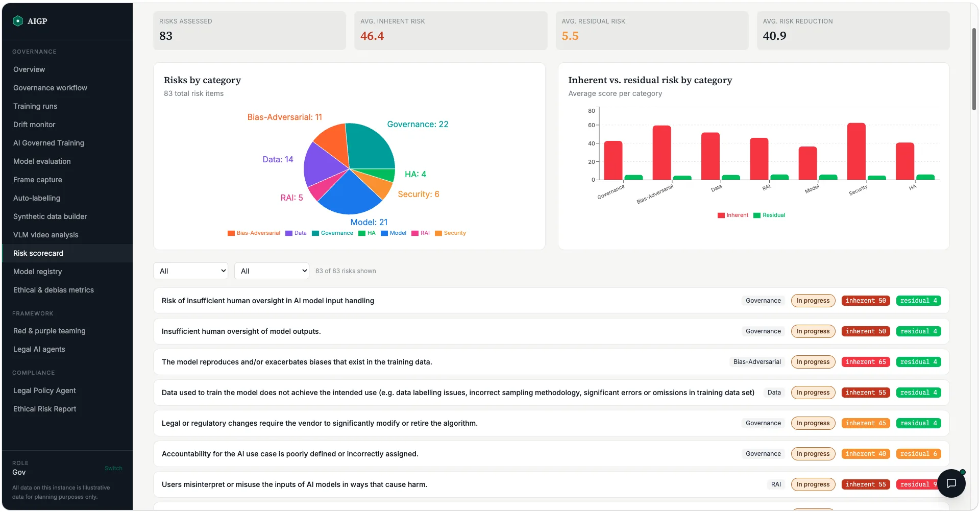This screenshot has width=980, height=512.
Task: Open risk about model reproducing training data biases
Action: [551, 362]
